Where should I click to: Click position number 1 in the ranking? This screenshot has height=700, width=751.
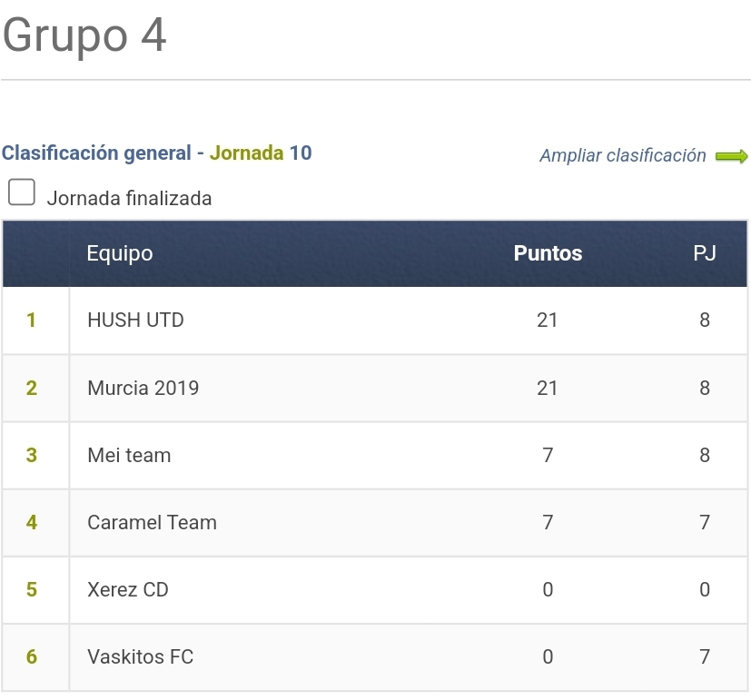click(31, 320)
